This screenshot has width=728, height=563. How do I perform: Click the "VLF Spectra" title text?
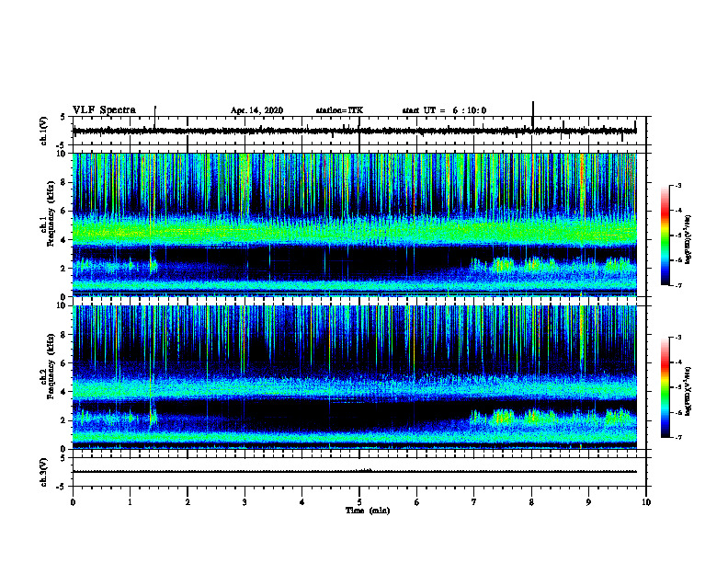(x=104, y=110)
